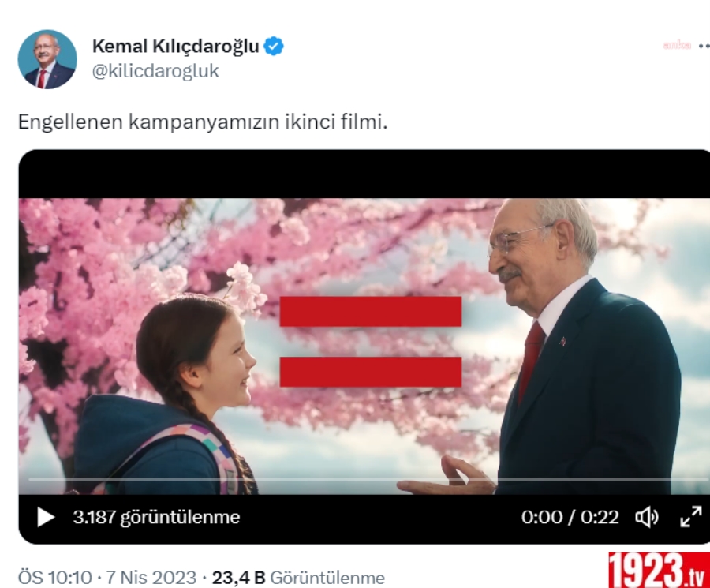This screenshot has width=710, height=588.
Task: Mute the video with the speaker icon
Action: click(x=647, y=517)
